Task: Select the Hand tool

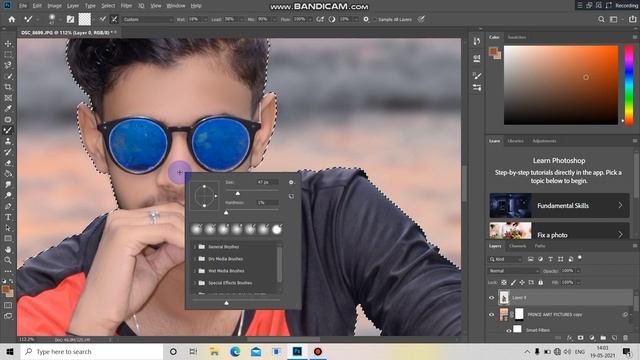Action: coord(8,249)
